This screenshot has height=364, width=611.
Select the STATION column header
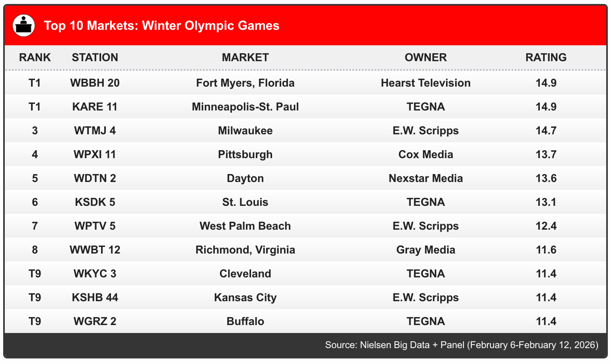click(95, 57)
